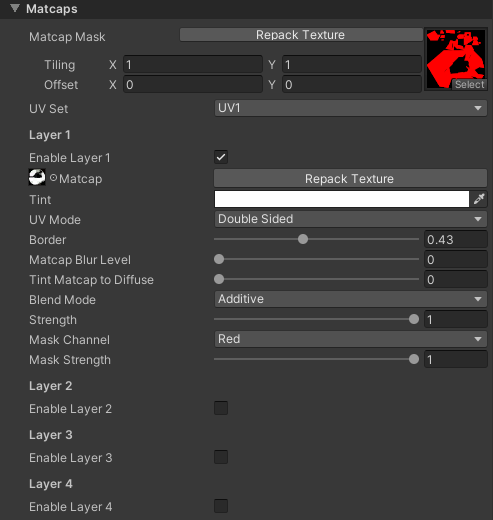This screenshot has height=520, width=493.
Task: Open the UV Set dropdown
Action: 350,108
